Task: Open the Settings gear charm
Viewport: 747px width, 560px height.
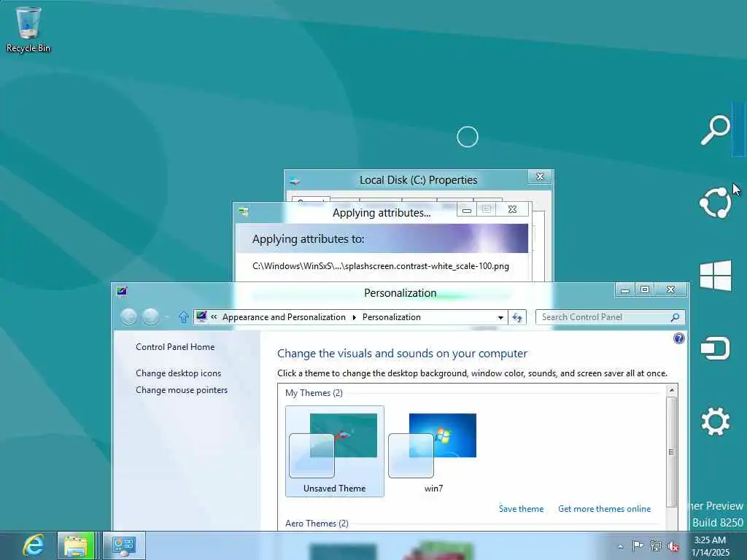Action: click(715, 421)
